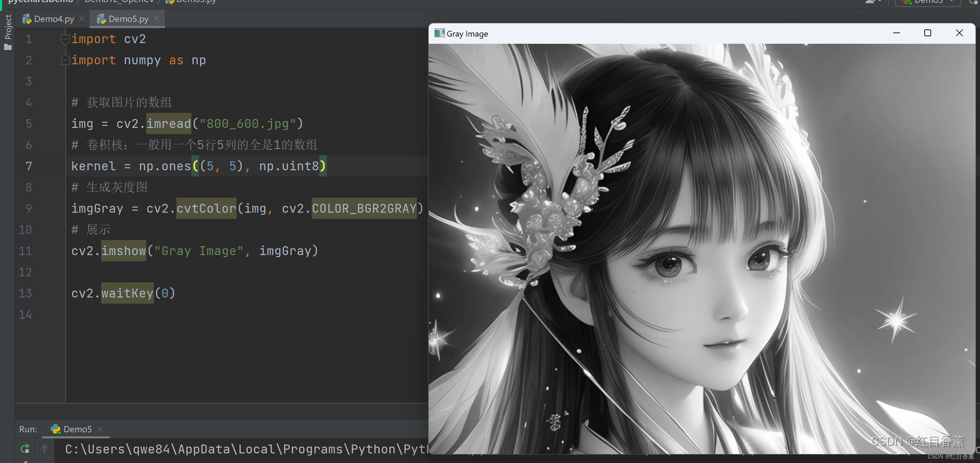980x463 pixels.
Task: Click the up arrow in the run toolbar
Action: pyautogui.click(x=44, y=449)
